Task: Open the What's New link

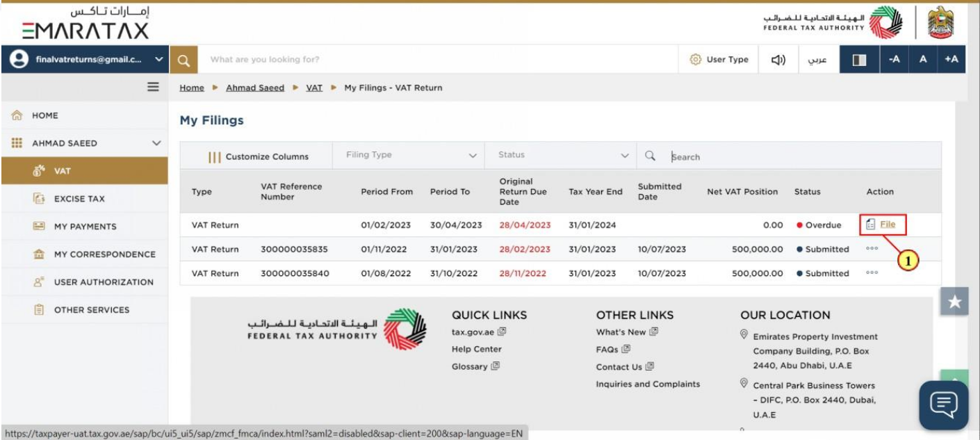Action: tap(626, 332)
